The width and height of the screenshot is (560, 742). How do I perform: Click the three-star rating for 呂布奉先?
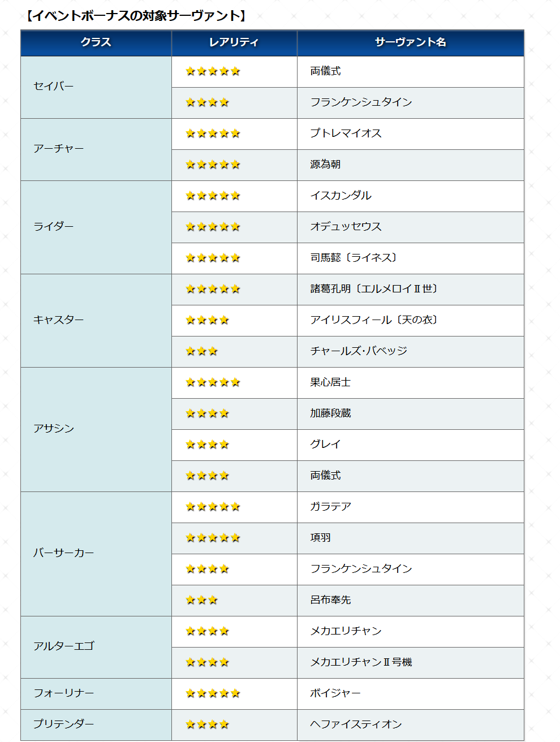coord(201,600)
